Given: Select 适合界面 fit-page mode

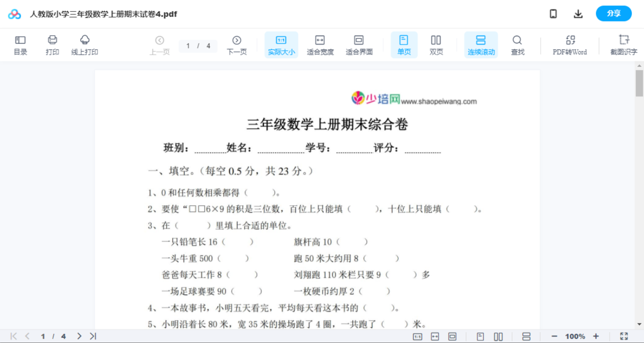Looking at the screenshot, I should [x=359, y=45].
